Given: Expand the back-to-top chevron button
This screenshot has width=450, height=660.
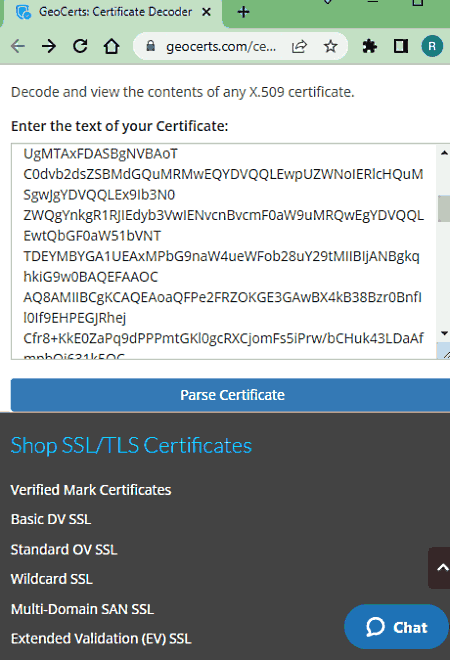Looking at the screenshot, I should coord(440,568).
